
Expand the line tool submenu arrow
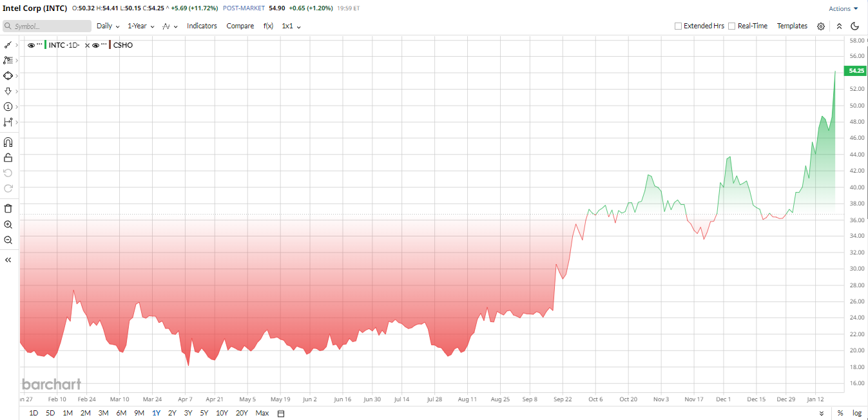click(16, 45)
